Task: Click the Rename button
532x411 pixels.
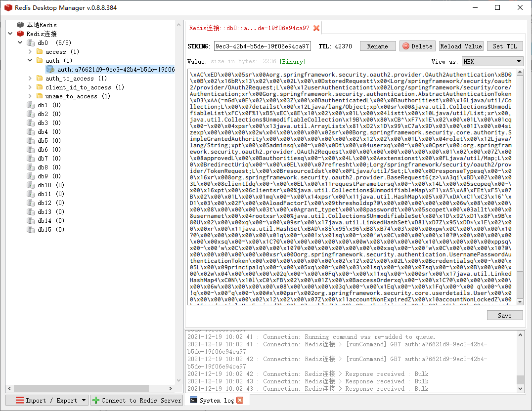Action: pos(377,46)
